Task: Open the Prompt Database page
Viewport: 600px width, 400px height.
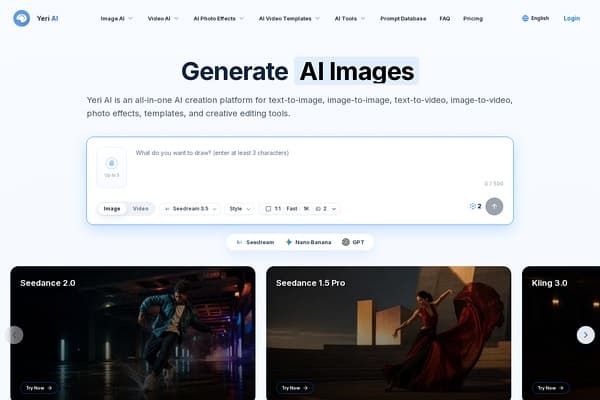Action: [x=403, y=18]
